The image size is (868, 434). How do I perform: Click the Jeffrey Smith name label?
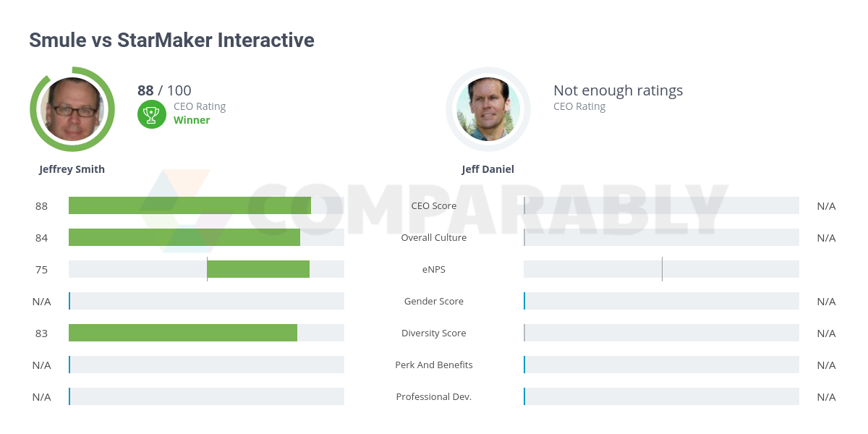[x=72, y=169]
